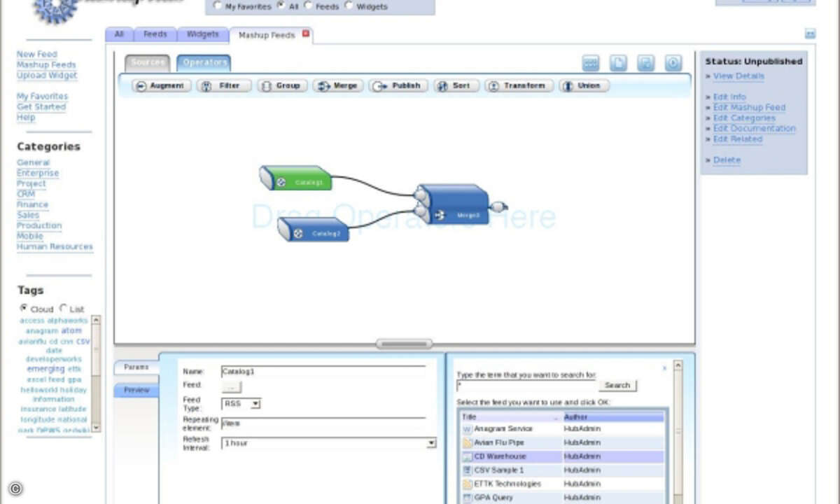Sort by the Author column header

[x=614, y=416]
